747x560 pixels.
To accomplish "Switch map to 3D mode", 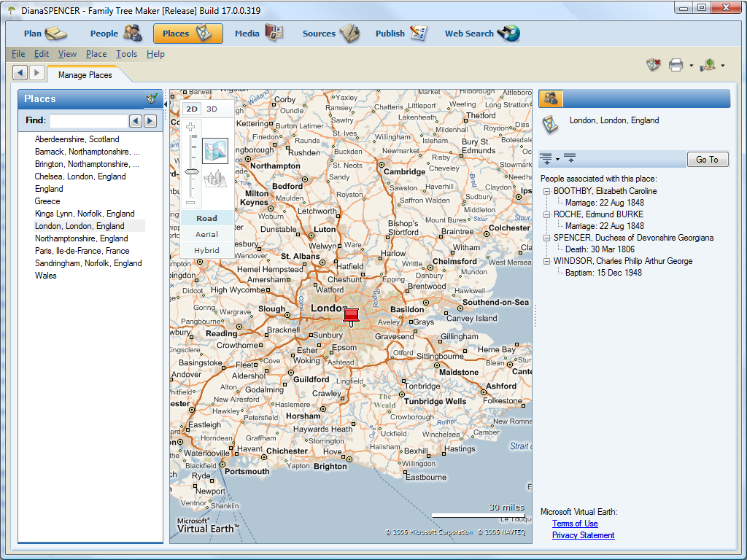I will 212,109.
